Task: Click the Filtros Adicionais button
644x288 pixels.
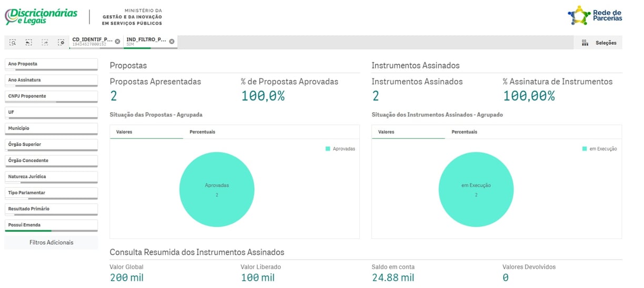Action: click(51, 243)
